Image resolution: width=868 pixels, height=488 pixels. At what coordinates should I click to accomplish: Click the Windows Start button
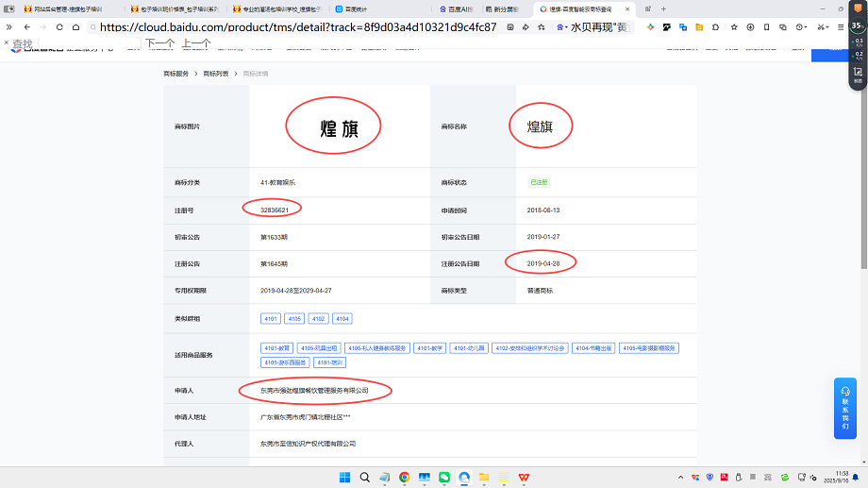coord(343,478)
